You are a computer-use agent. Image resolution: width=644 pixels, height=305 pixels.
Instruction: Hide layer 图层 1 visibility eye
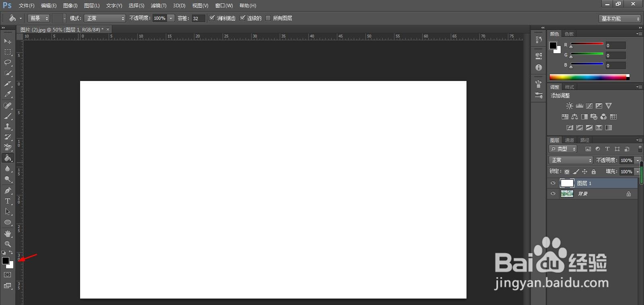coord(553,183)
